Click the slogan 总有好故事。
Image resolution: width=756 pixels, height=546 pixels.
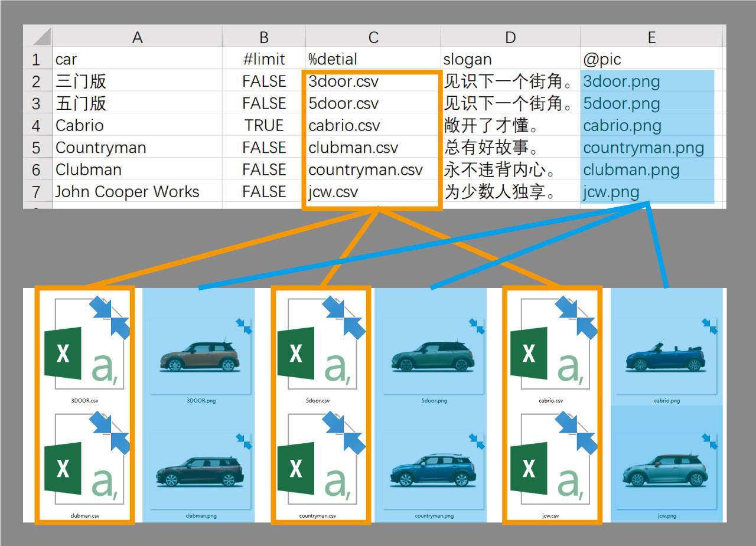(510, 147)
